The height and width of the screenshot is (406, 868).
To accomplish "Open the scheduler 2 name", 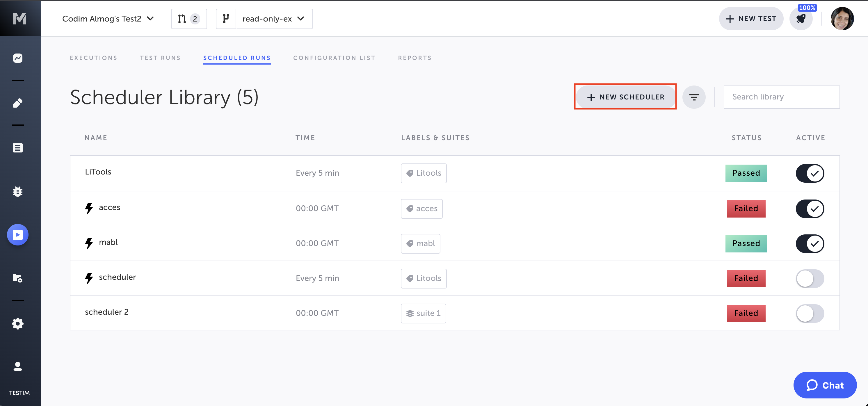I will pyautogui.click(x=106, y=312).
